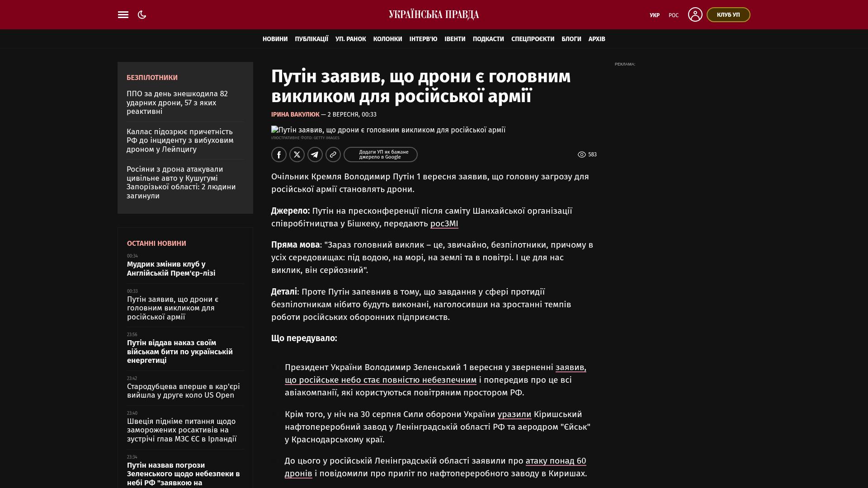The height and width of the screenshot is (488, 868).
Task: Share article via Telegram
Action: pos(315,155)
